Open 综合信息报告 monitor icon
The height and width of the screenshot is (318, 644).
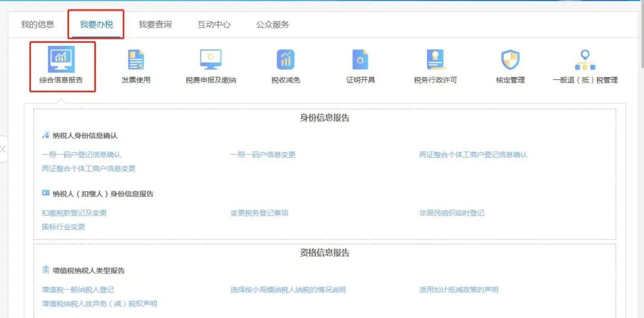click(61, 60)
